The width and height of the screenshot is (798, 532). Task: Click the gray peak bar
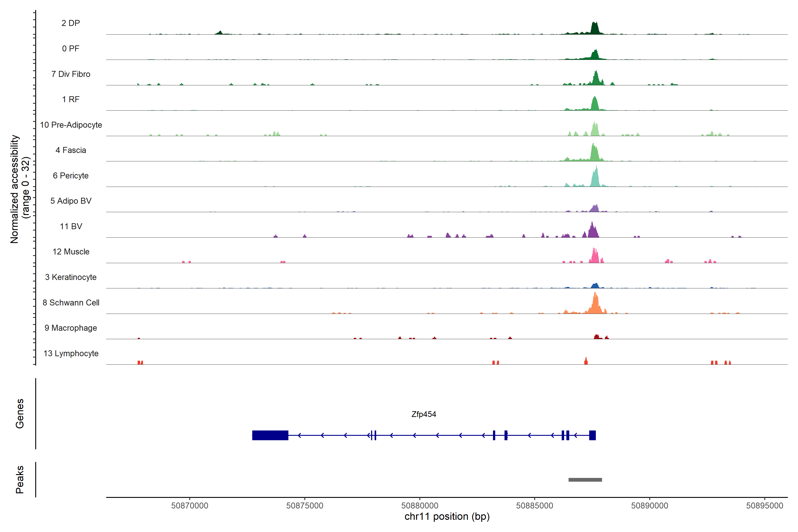pos(585,480)
